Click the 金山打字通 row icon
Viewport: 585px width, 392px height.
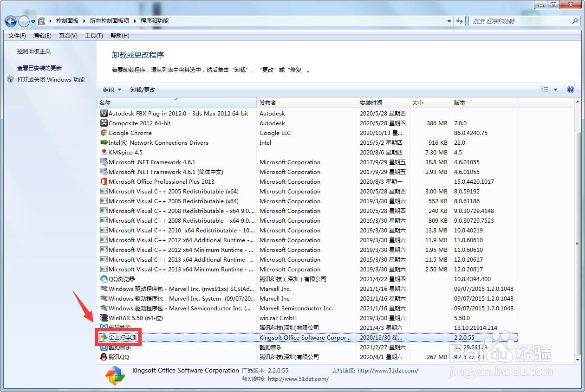pyautogui.click(x=104, y=337)
